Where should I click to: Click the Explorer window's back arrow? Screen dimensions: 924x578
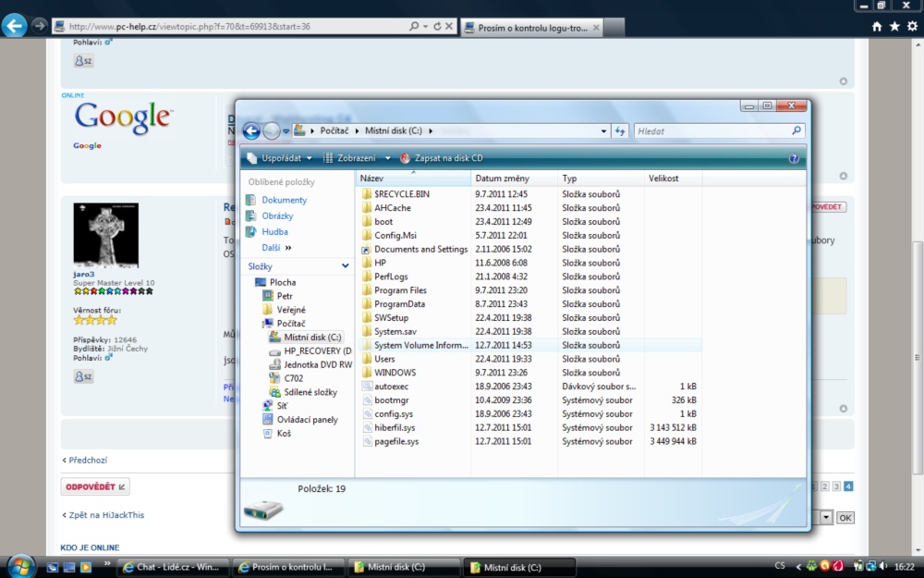pos(251,131)
